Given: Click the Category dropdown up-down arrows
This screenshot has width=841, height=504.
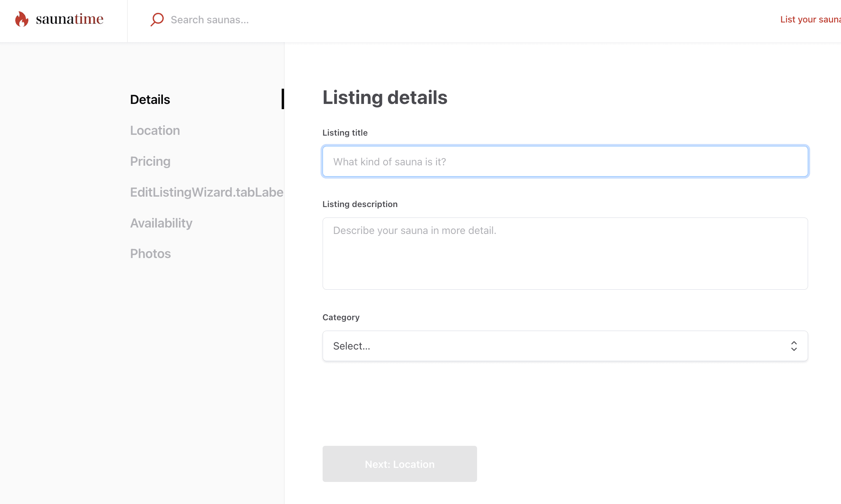Looking at the screenshot, I should click(x=794, y=346).
